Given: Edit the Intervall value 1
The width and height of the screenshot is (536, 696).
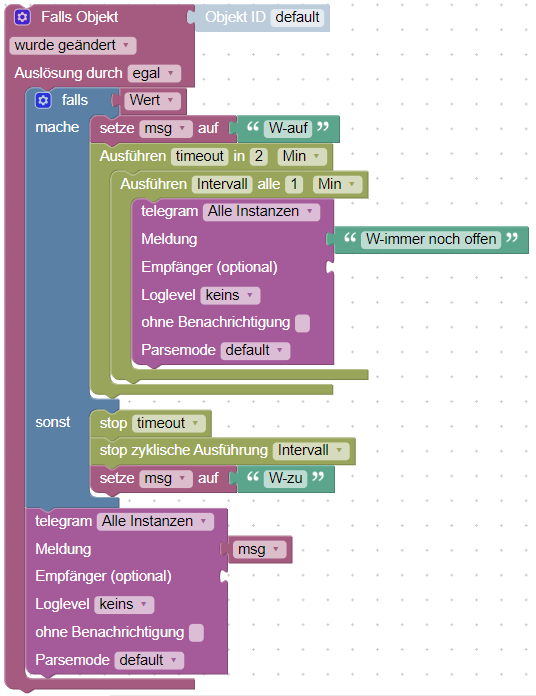Looking at the screenshot, I should tap(294, 184).
